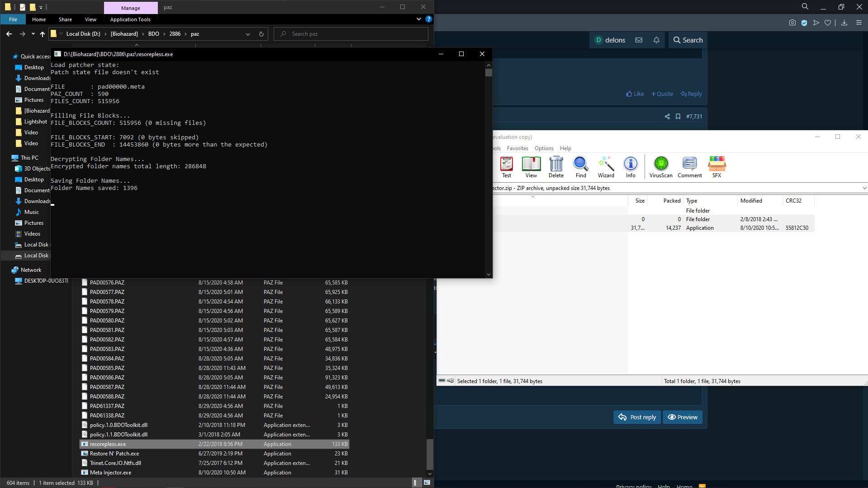Open the Options menu in WinRAR
Viewport: 868px width, 488px height.
pyautogui.click(x=544, y=148)
